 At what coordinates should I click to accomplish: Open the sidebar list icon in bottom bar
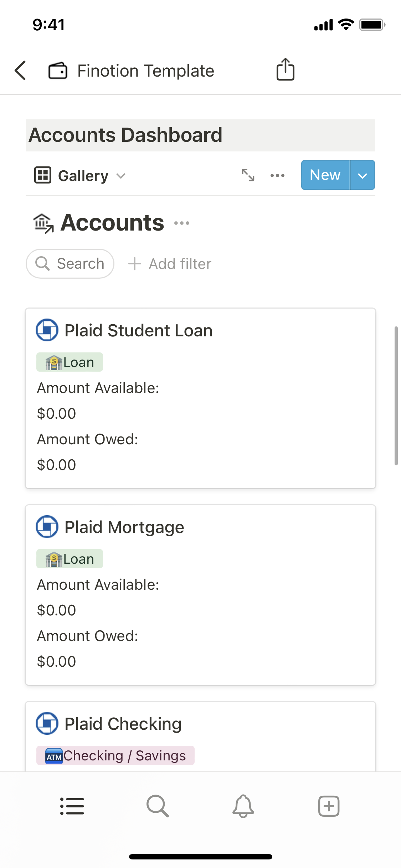(72, 806)
